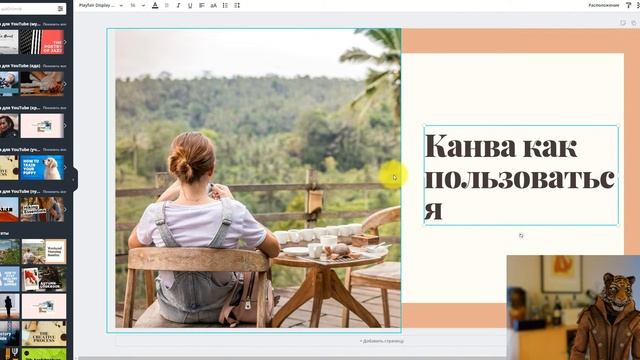Select the Канва как пользоваться text box

(x=521, y=175)
